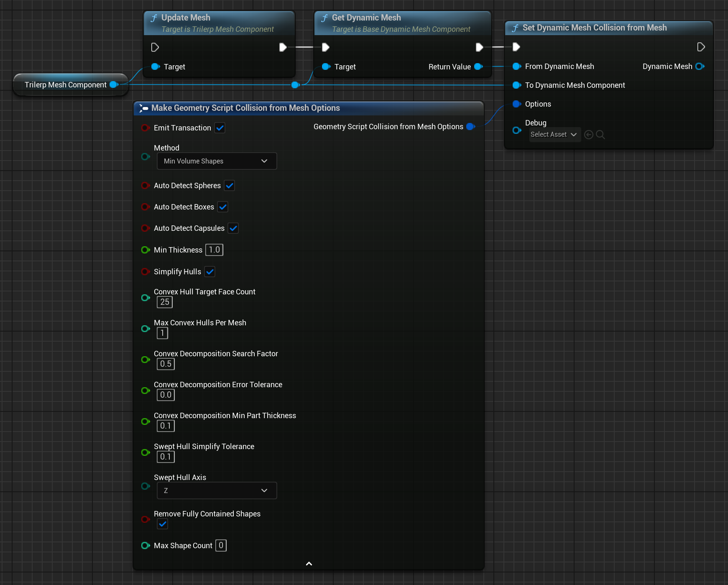Image resolution: width=728 pixels, height=585 pixels.
Task: Edit Max Shape Count field
Action: click(x=221, y=545)
